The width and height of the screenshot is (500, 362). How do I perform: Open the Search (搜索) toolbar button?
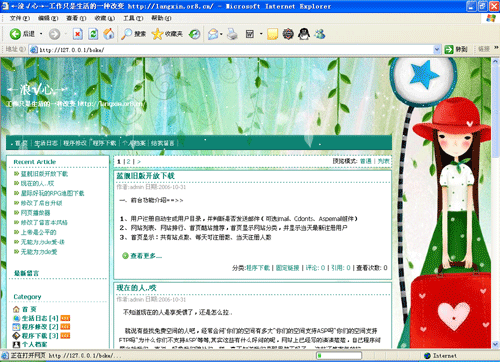coord(133,34)
